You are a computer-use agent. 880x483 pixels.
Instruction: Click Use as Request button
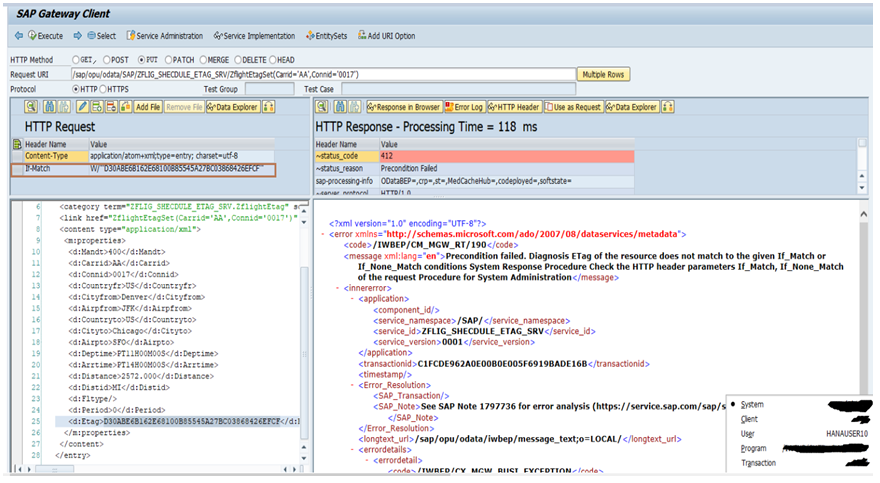573,107
